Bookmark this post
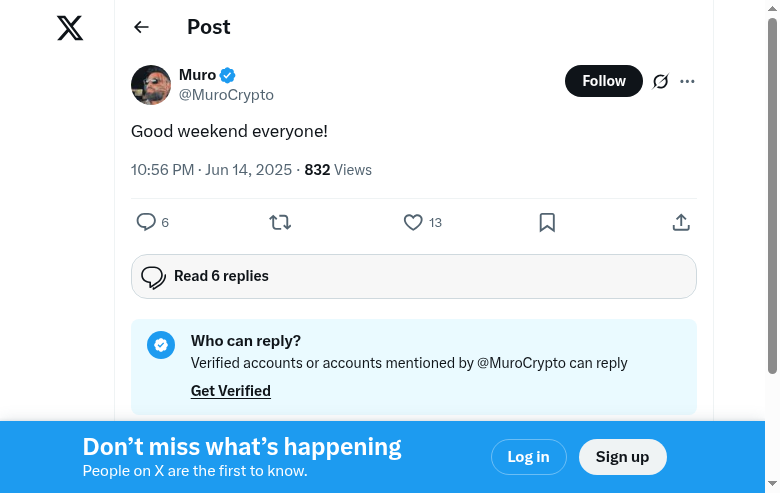This screenshot has width=780, height=493. click(547, 222)
